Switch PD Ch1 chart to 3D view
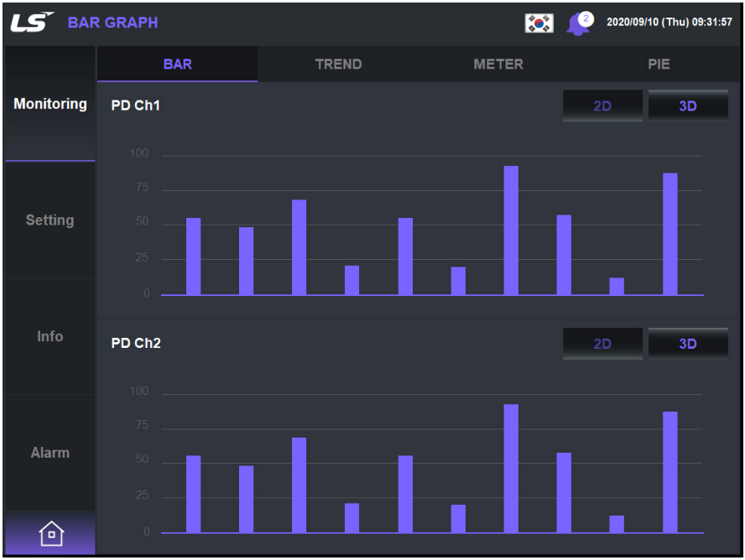Viewport: 745px width, 560px height. [x=688, y=106]
